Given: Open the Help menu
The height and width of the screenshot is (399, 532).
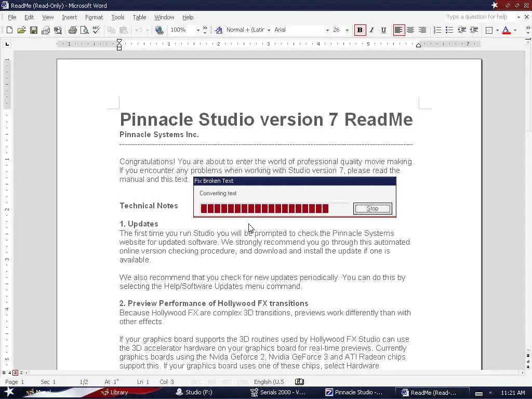Looking at the screenshot, I should (188, 17).
